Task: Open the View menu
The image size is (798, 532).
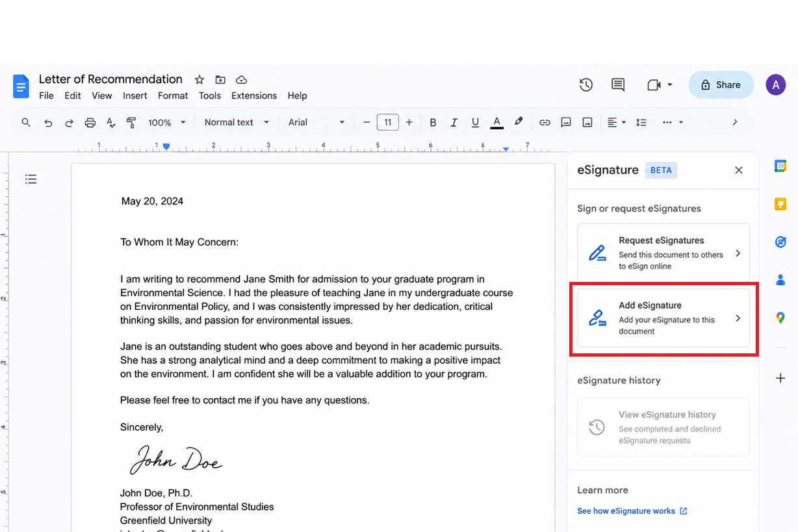Action: (x=102, y=95)
